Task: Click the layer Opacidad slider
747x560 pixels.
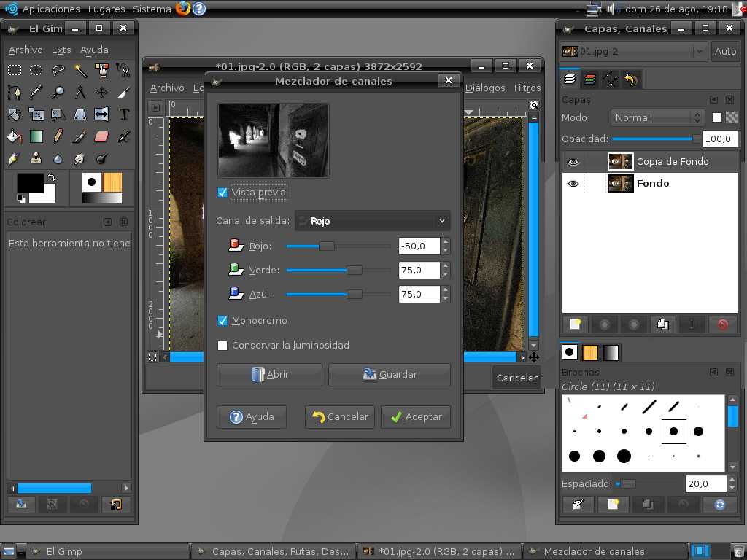Action: (657, 139)
